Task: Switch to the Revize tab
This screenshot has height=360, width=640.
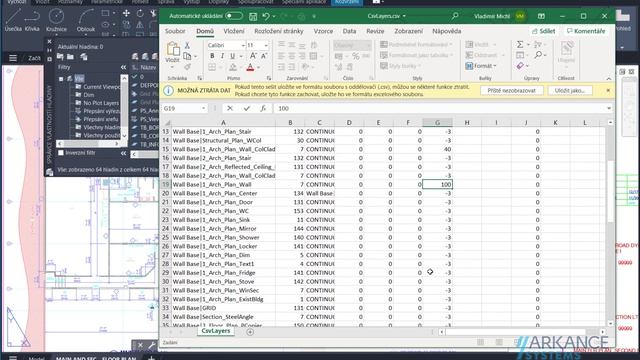Action: pos(375,31)
